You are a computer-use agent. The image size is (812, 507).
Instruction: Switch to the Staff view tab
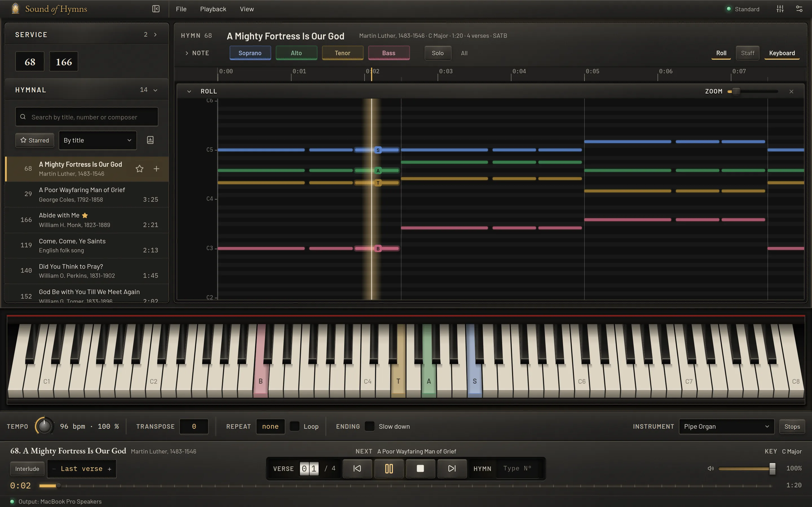(748, 53)
